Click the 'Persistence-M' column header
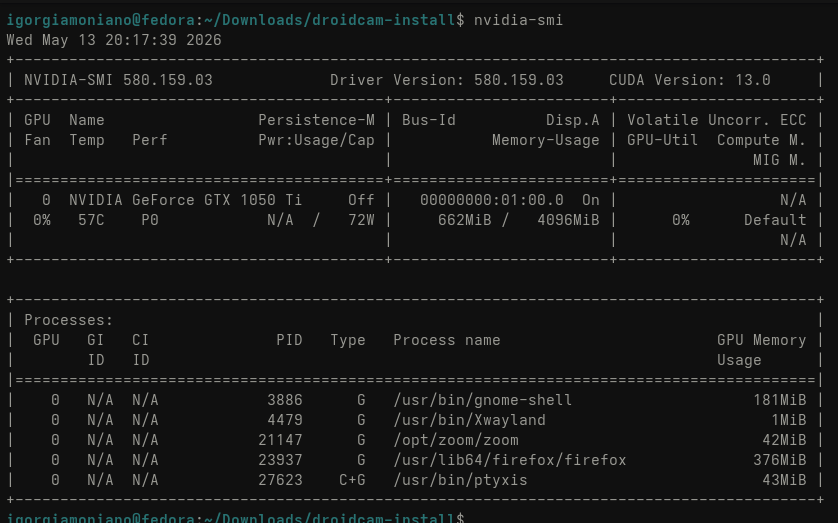 [x=316, y=120]
